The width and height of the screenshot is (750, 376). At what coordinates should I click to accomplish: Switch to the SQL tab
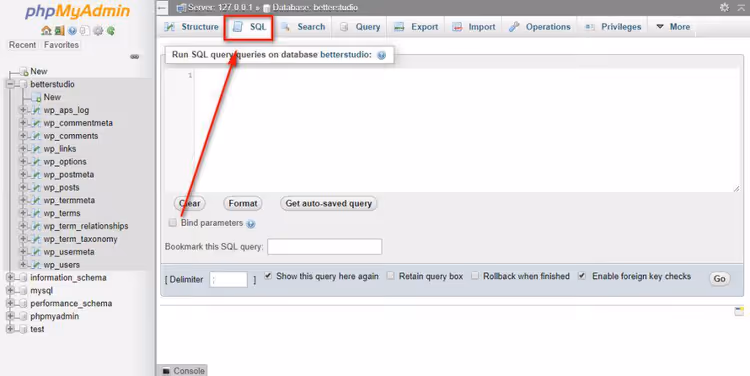[x=249, y=27]
